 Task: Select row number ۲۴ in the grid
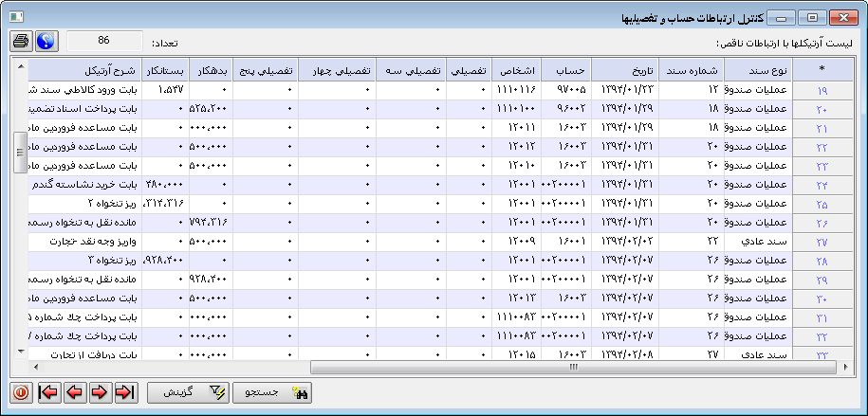[822, 185]
